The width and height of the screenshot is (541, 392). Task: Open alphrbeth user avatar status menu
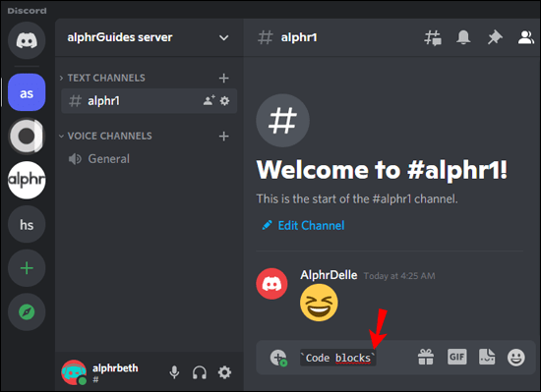(74, 372)
